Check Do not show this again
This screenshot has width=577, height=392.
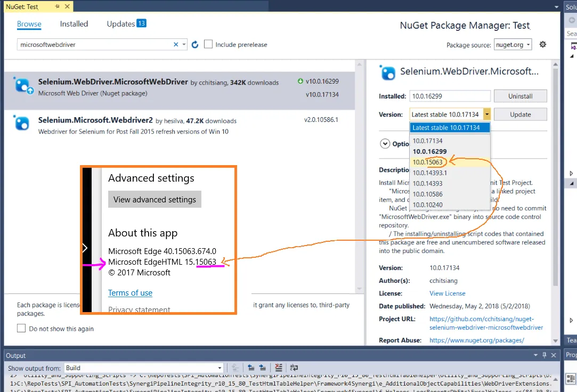21,328
